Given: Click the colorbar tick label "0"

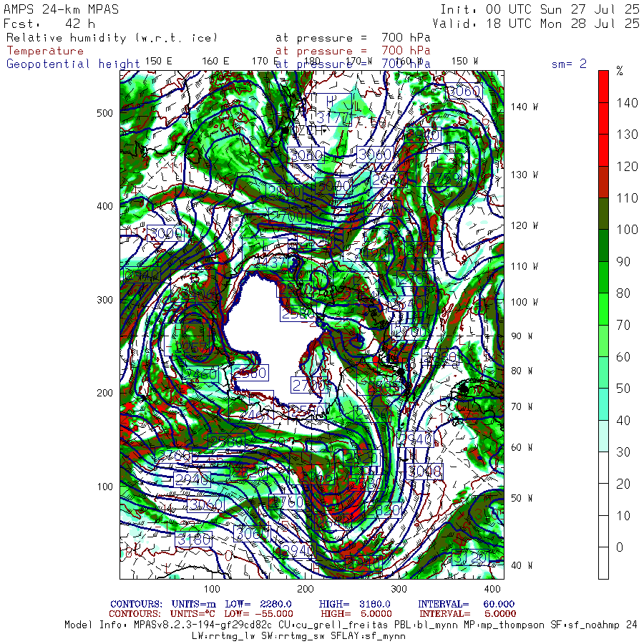Looking at the screenshot, I should point(620,547).
